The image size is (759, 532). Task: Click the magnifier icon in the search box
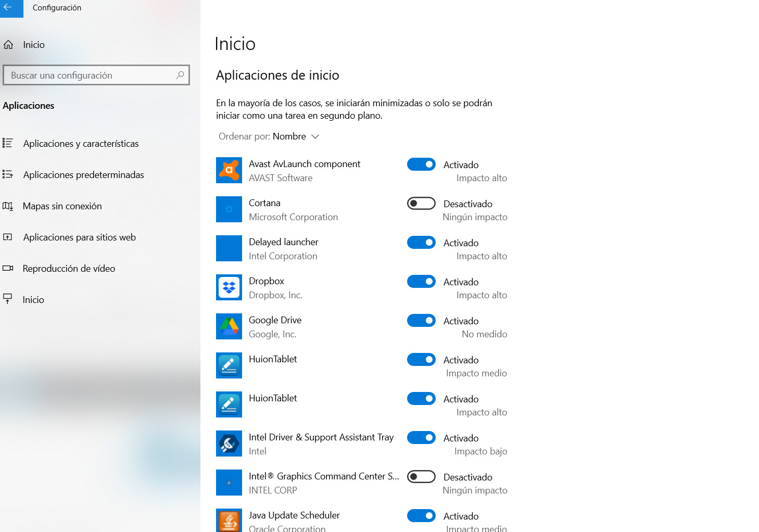point(180,75)
